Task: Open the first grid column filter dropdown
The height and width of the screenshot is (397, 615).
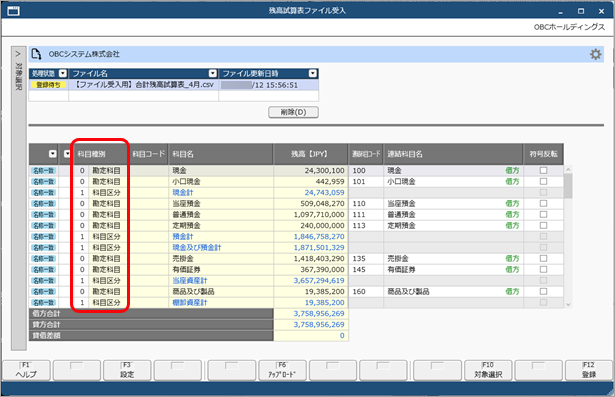Action: tap(53, 154)
